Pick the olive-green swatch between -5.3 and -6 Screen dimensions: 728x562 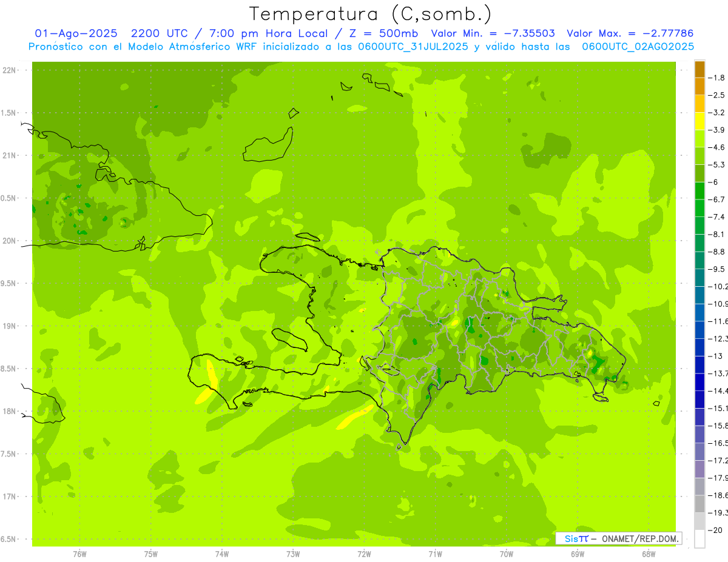click(699, 173)
